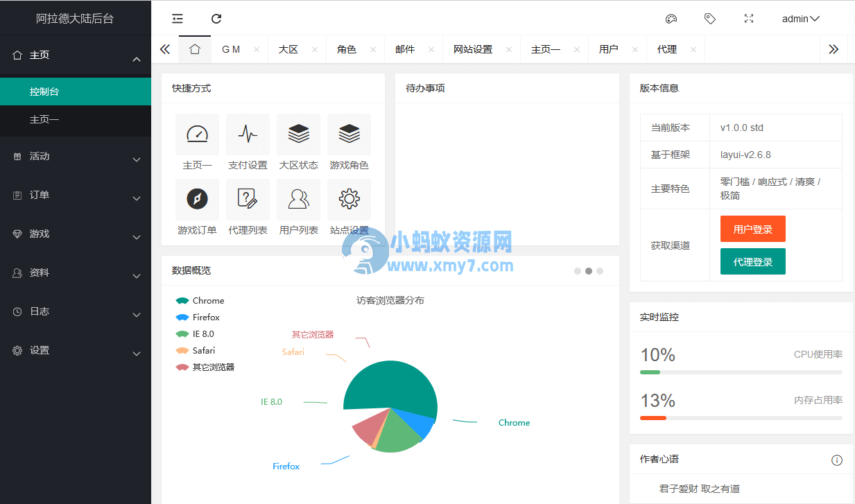The height and width of the screenshot is (504, 855).
Task: Switch to the 网站设置 tab
Action: pos(473,49)
